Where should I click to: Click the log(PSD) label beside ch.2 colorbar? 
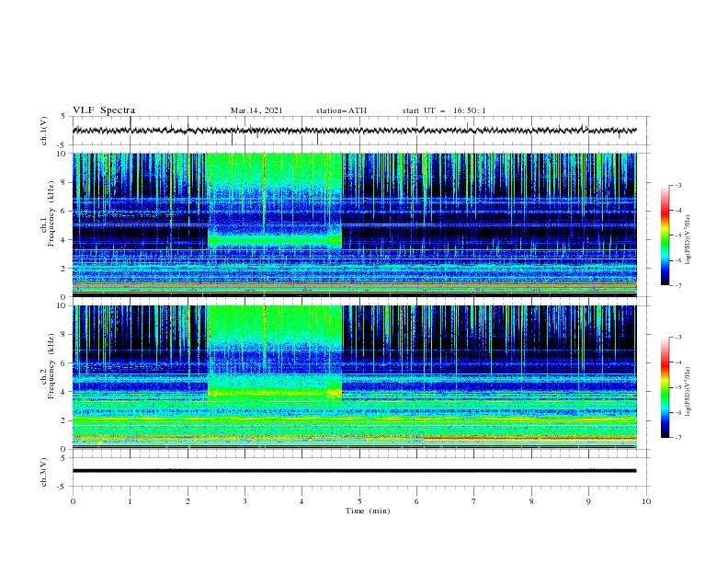pyautogui.click(x=688, y=392)
